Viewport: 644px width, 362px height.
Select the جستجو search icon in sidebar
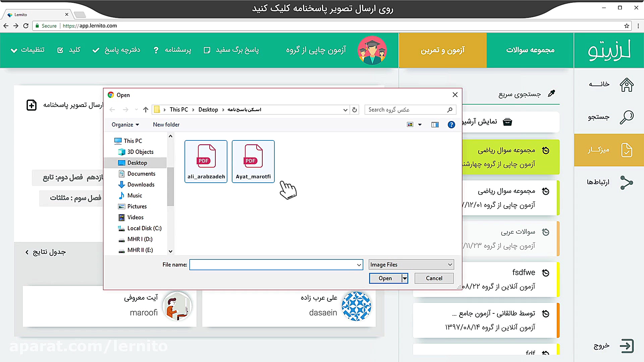pyautogui.click(x=626, y=117)
